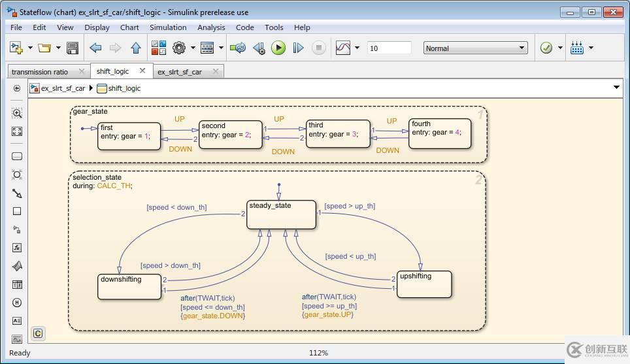This screenshot has width=630, height=364.
Task: Open the simulation mode Normal dropdown
Action: pyautogui.click(x=475, y=48)
